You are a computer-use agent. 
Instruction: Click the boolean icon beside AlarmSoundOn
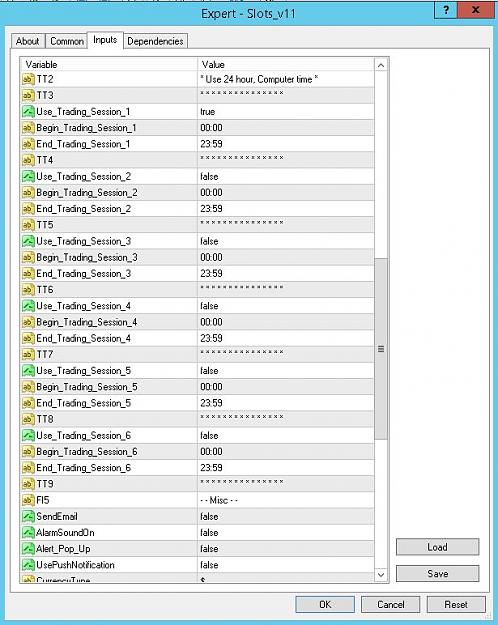click(x=28, y=533)
